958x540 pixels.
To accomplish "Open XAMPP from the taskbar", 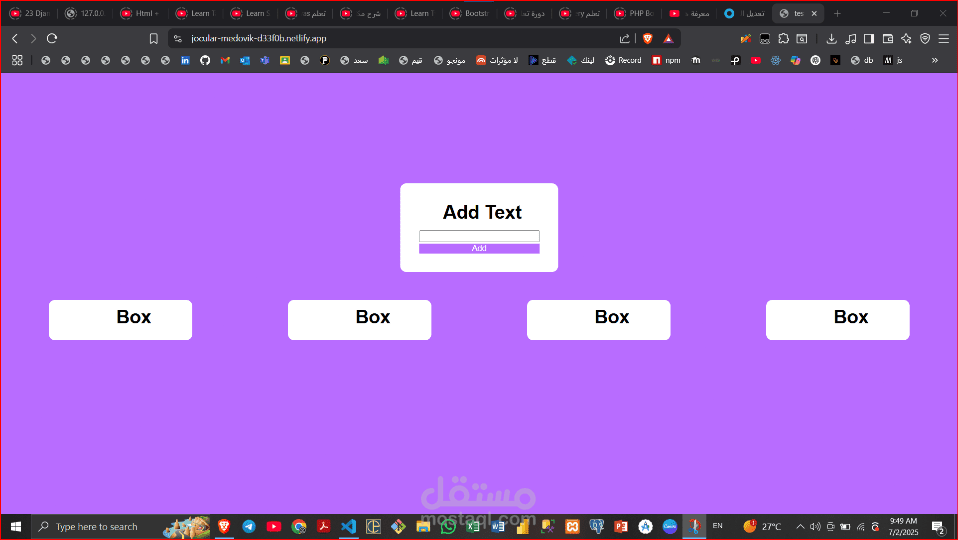I will click(x=572, y=527).
